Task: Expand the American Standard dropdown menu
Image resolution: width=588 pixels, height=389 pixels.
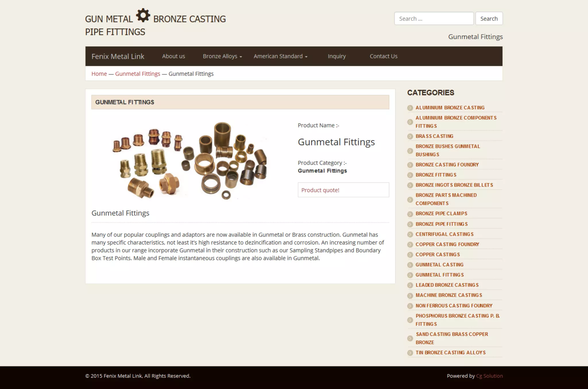Action: pos(280,56)
